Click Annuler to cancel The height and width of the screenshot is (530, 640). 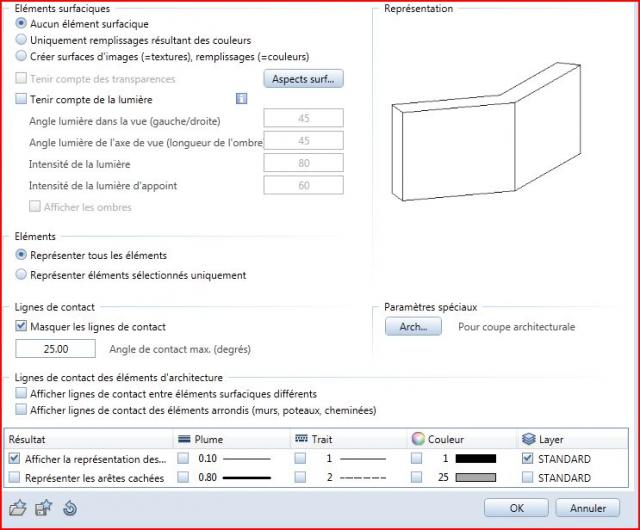588,508
